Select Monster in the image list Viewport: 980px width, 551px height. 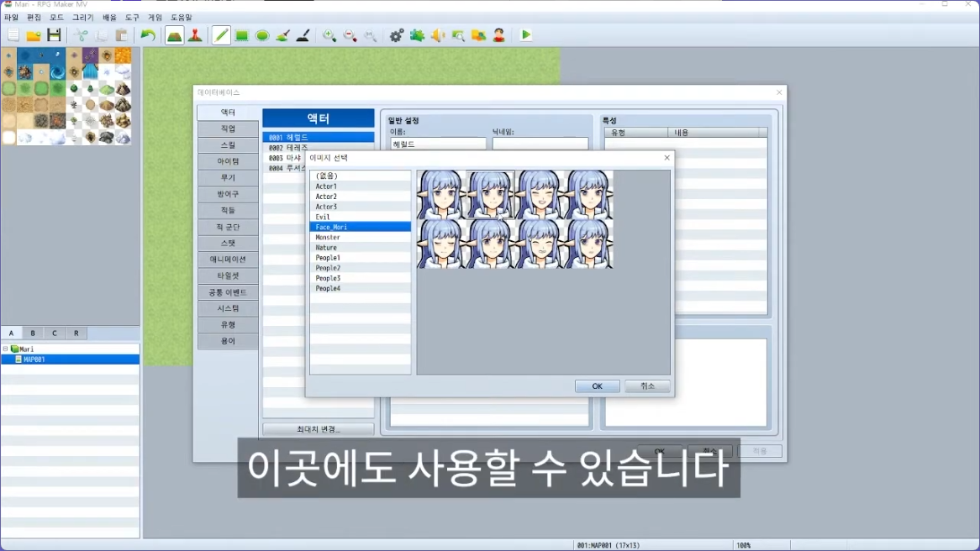(x=360, y=238)
